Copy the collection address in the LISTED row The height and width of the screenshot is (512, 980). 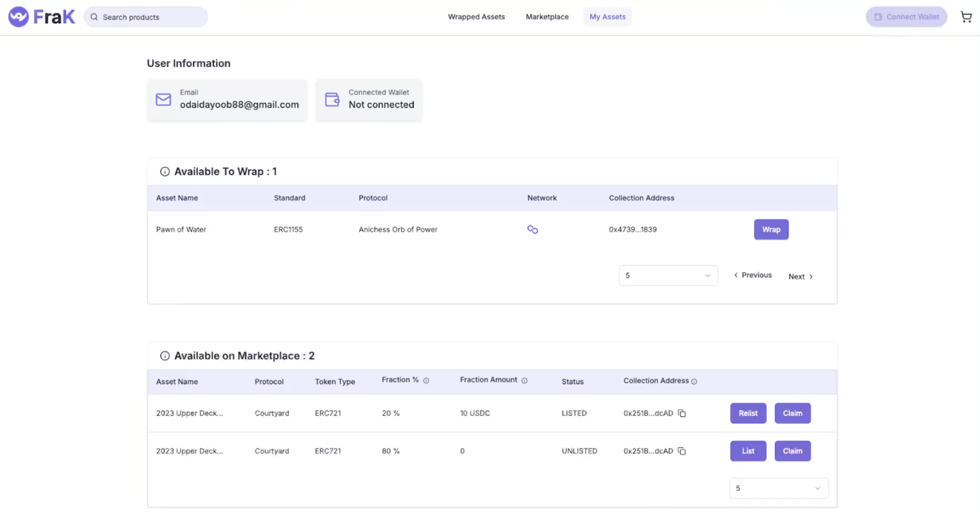click(x=682, y=413)
